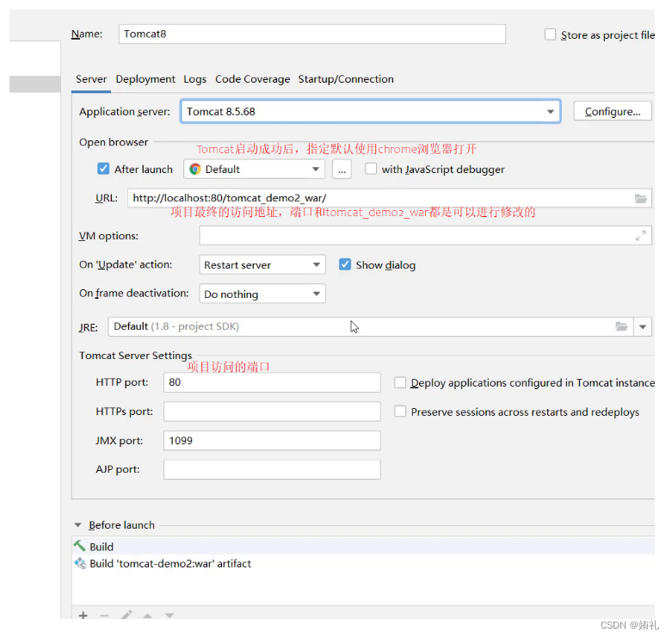Click the Chrome icon in browser dropdown
672x638 pixels.
click(195, 170)
